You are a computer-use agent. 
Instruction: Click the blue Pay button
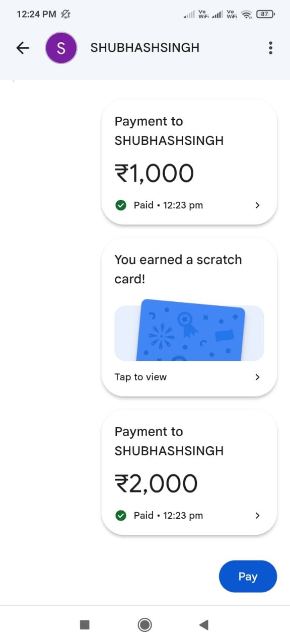coord(248,577)
